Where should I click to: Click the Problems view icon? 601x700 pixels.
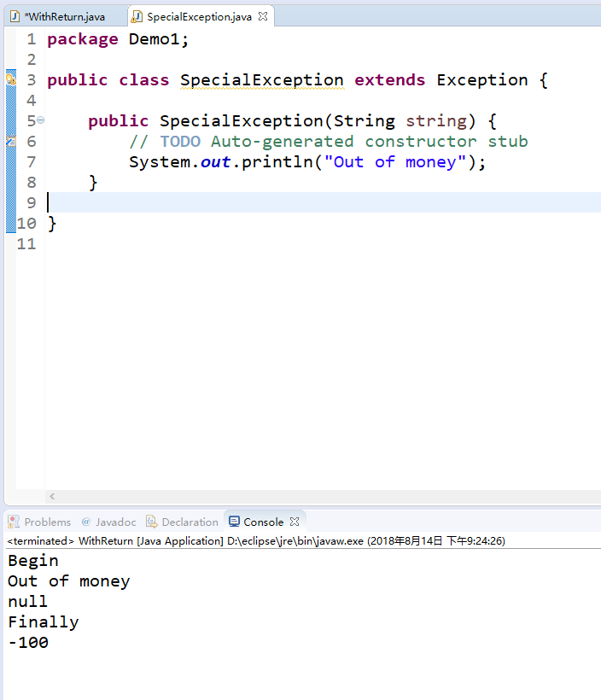pyautogui.click(x=14, y=522)
